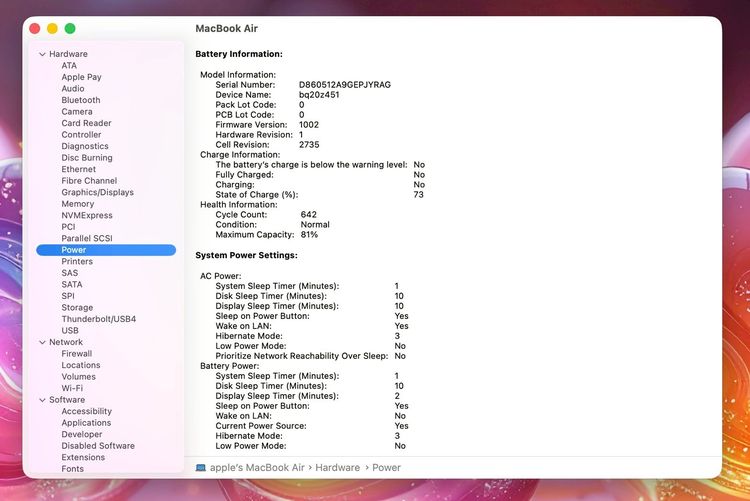Open Card Reader information
This screenshot has height=501, width=750.
pyautogui.click(x=86, y=123)
